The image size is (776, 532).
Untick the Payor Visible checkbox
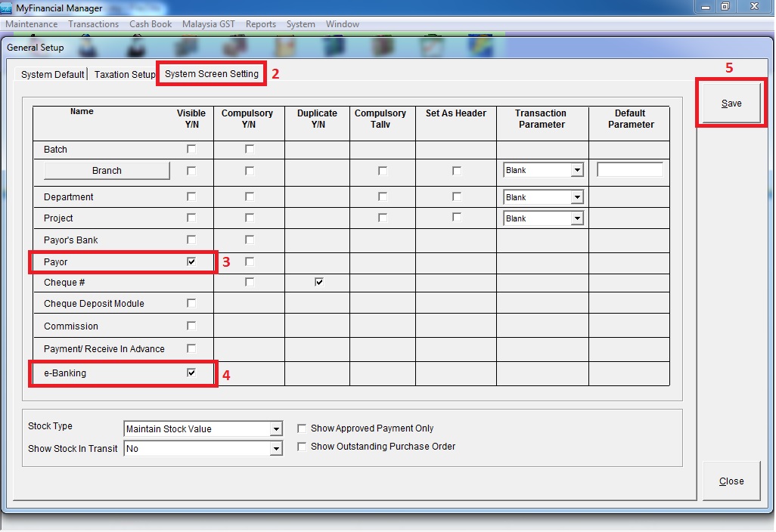(191, 261)
